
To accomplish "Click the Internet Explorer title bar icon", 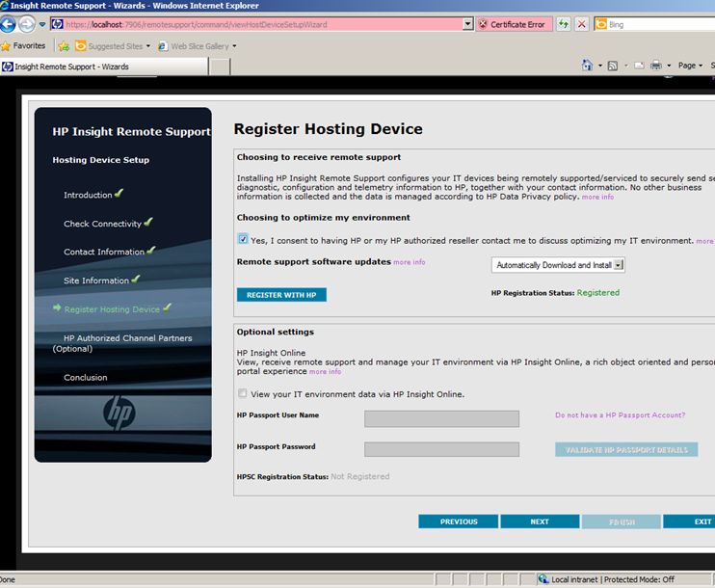I will pos(4,6).
